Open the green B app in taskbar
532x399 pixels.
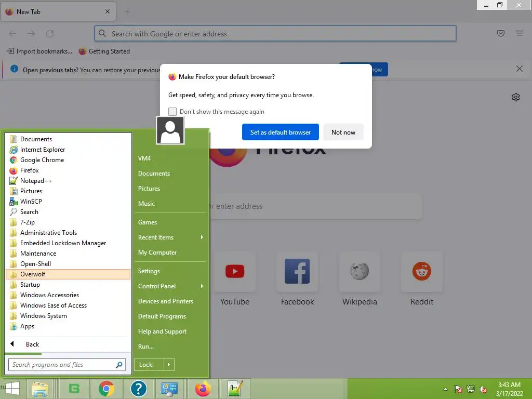(x=74, y=389)
